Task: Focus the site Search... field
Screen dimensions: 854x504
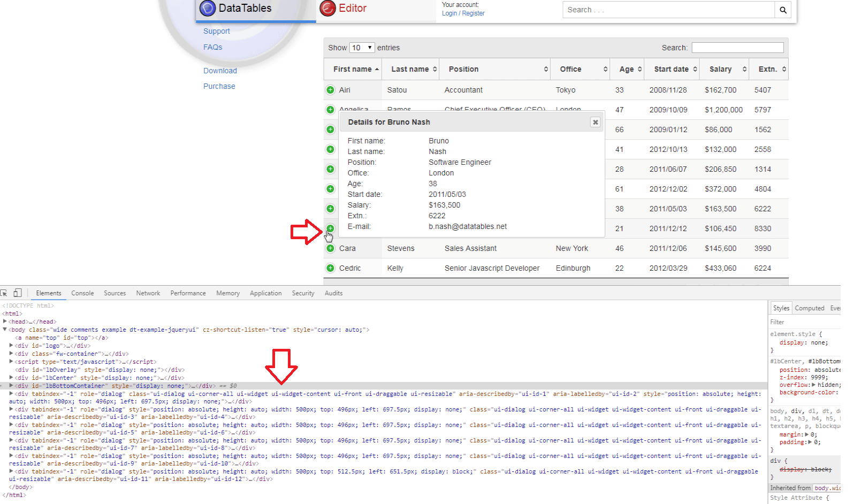Action: (x=668, y=10)
